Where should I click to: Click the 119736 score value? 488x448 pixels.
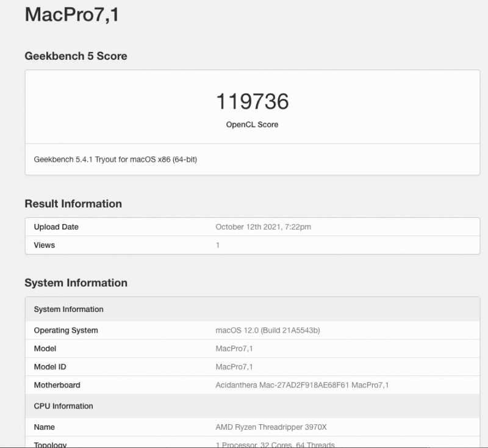click(x=253, y=101)
